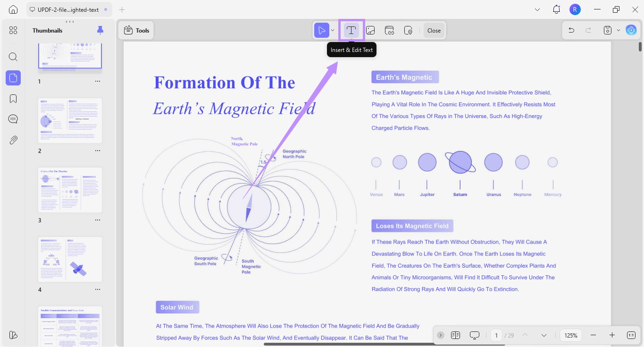The width and height of the screenshot is (644, 347).
Task: Select page 2 thumbnail
Action: (70, 121)
